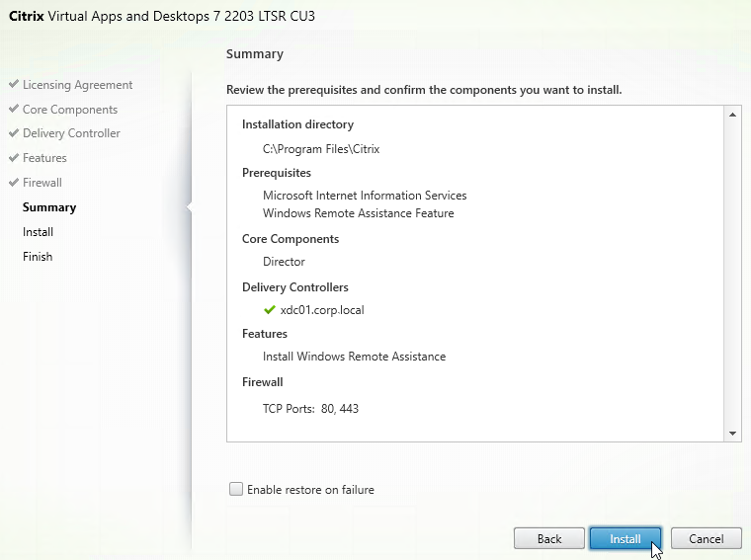Screen dimensions: 751x560
Task: Select the Summary step in sidebar
Action: (x=49, y=207)
